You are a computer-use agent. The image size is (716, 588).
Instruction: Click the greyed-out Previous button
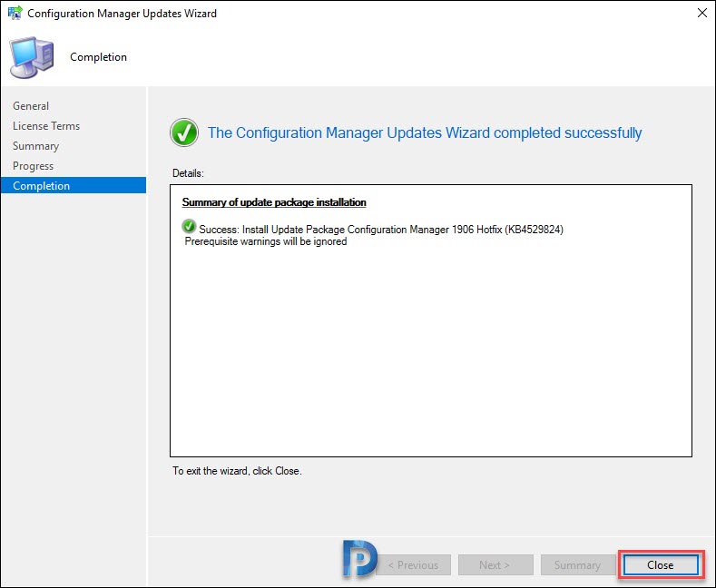pos(413,564)
